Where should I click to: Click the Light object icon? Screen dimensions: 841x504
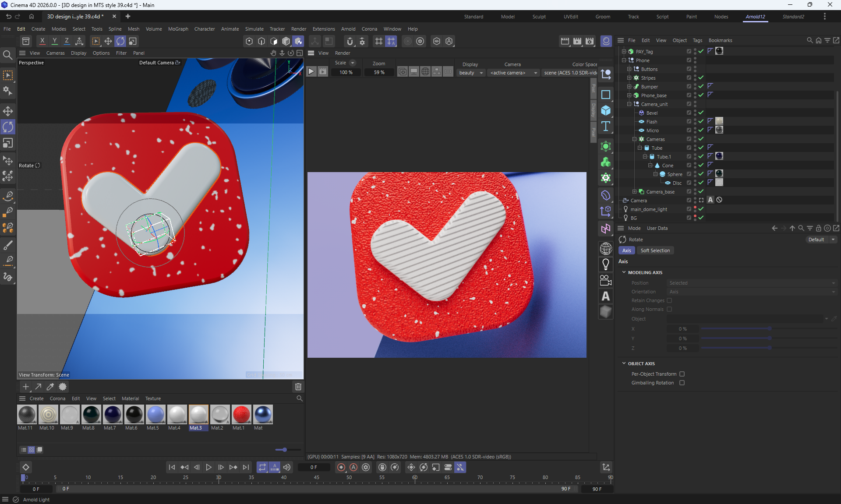tap(606, 264)
